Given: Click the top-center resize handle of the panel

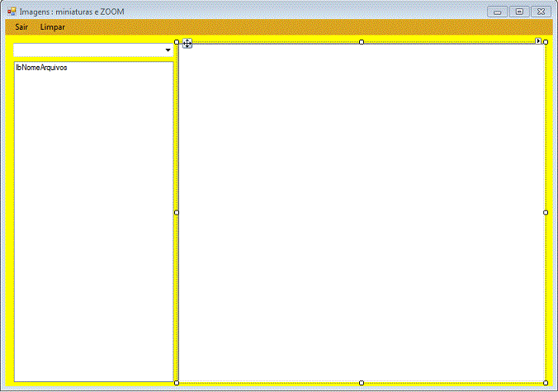Looking at the screenshot, I should pyautogui.click(x=362, y=42).
